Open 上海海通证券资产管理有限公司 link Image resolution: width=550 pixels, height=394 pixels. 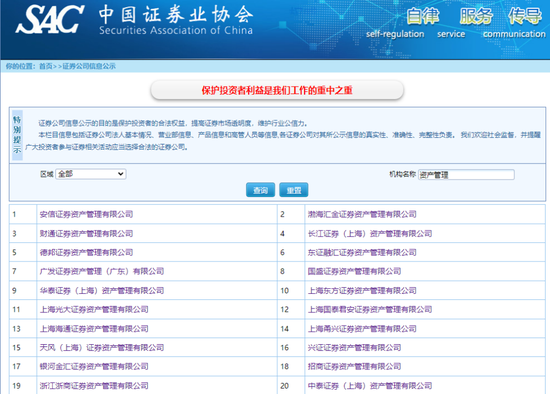pyautogui.click(x=94, y=329)
